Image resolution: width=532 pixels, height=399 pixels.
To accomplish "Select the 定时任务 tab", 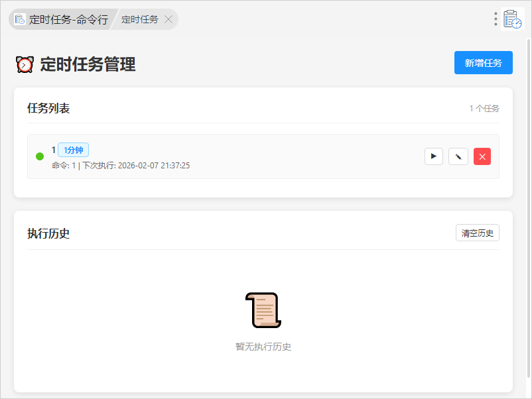I will click(x=139, y=19).
